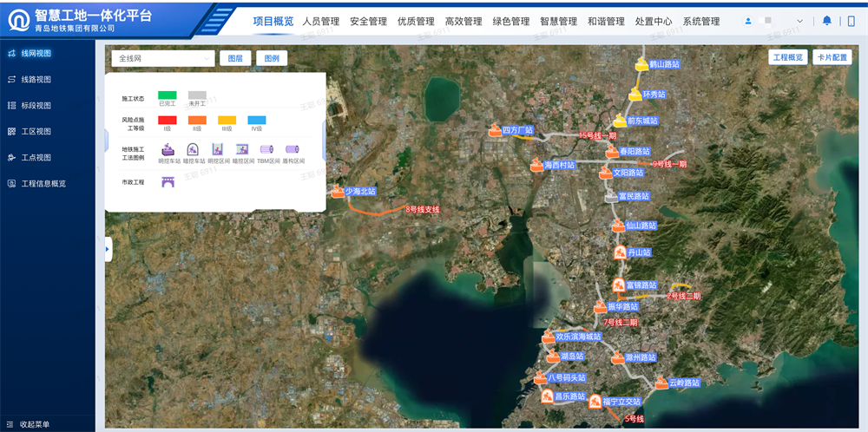Click the green 已完工 color swatch

(x=167, y=95)
